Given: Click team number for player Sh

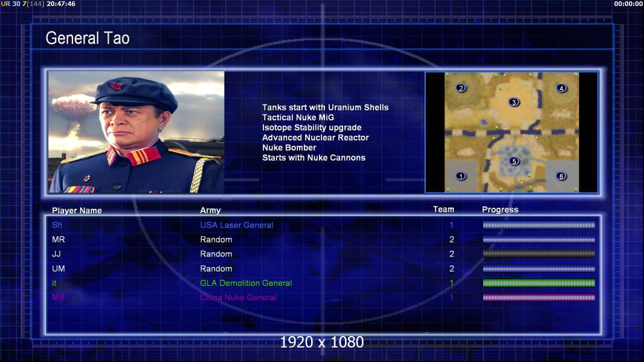Looking at the screenshot, I should click(x=451, y=225).
